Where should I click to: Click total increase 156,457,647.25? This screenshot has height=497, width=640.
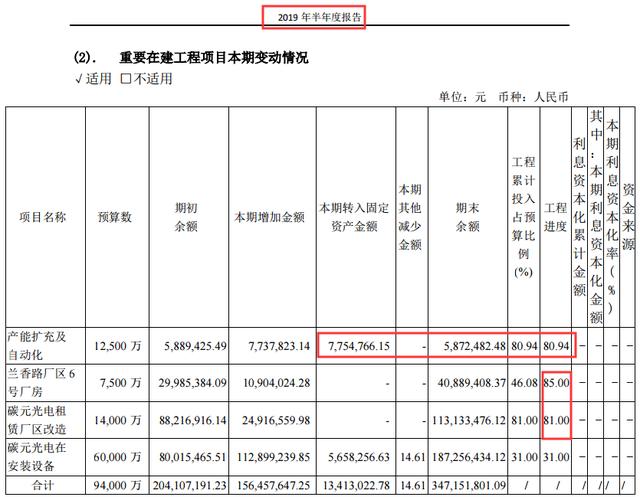click(x=273, y=486)
